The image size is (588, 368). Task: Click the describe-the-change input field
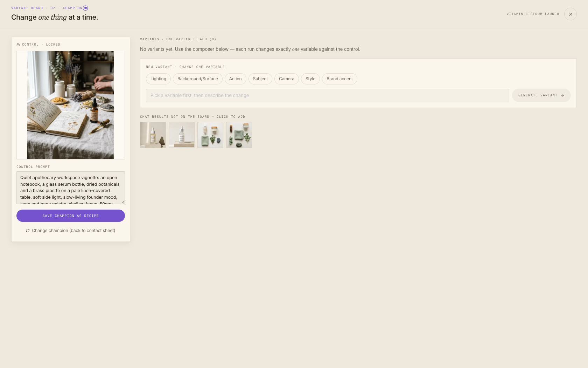328,95
